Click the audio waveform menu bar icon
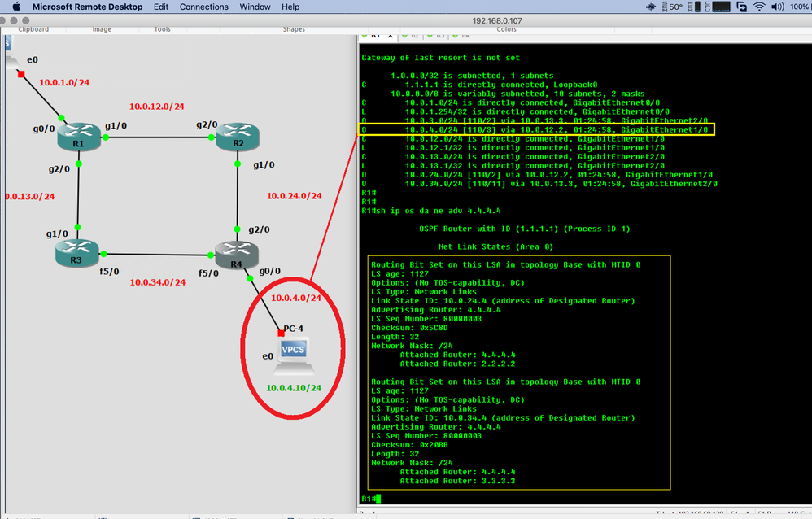The height and width of the screenshot is (519, 812). tap(651, 7)
